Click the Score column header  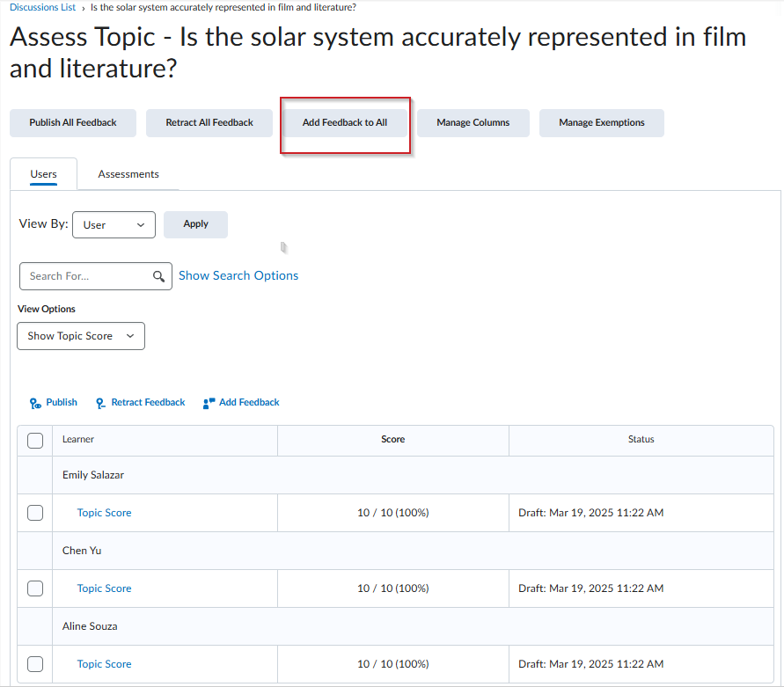[393, 440]
